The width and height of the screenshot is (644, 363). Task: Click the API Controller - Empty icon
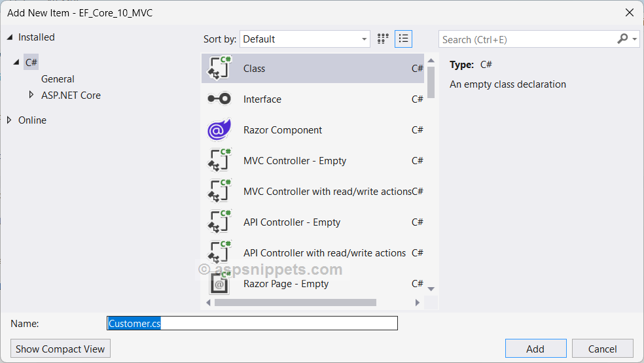click(219, 222)
